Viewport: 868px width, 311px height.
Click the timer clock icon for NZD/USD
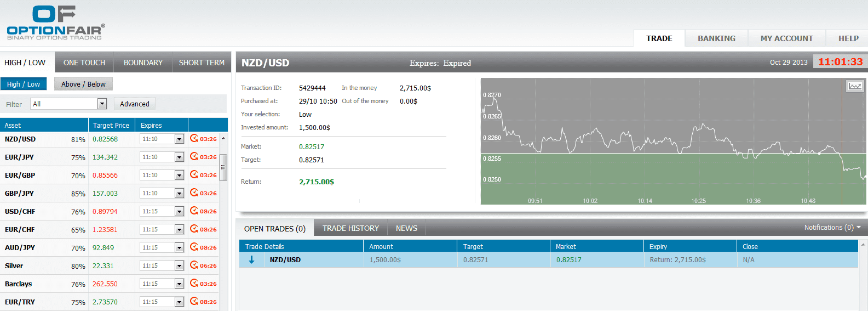194,138
